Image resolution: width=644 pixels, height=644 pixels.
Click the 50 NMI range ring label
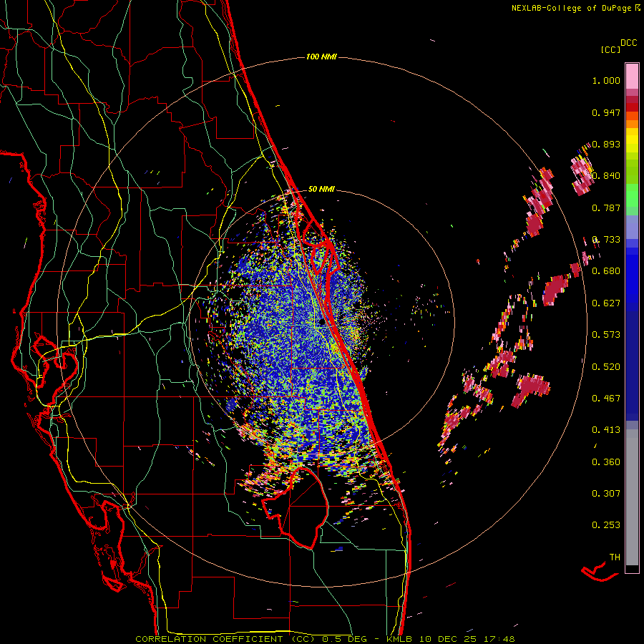(321, 190)
